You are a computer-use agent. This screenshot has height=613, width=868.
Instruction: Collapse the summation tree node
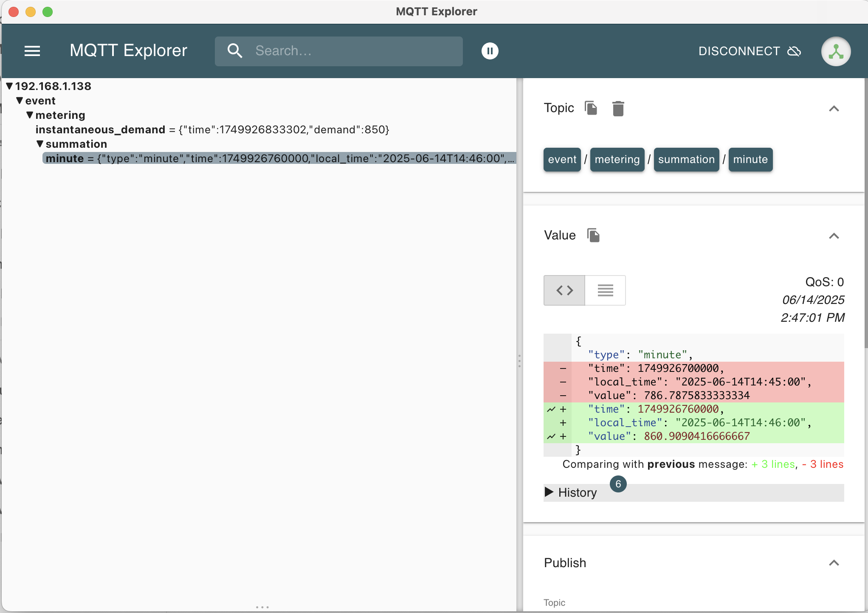click(40, 144)
